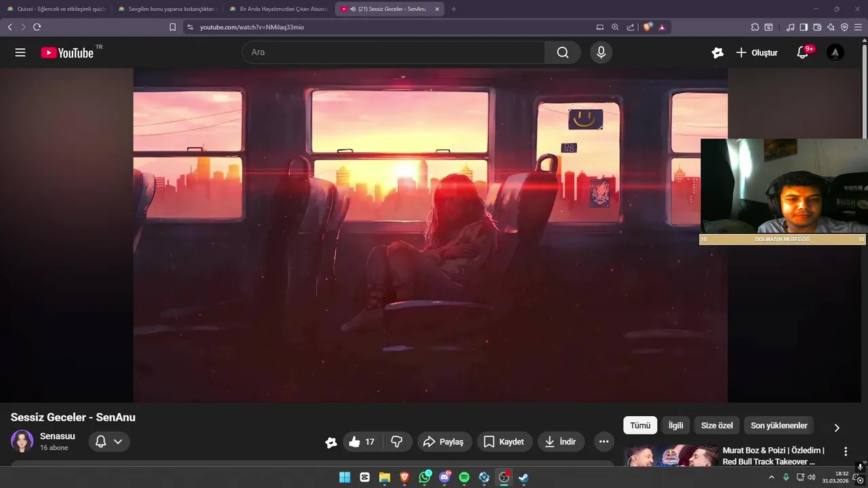Click the Brave Rewards triangle icon
Viewport: 868px width, 488px height.
(x=662, y=27)
